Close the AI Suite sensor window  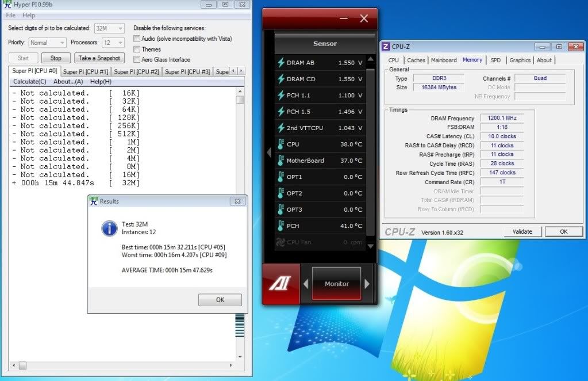[364, 18]
